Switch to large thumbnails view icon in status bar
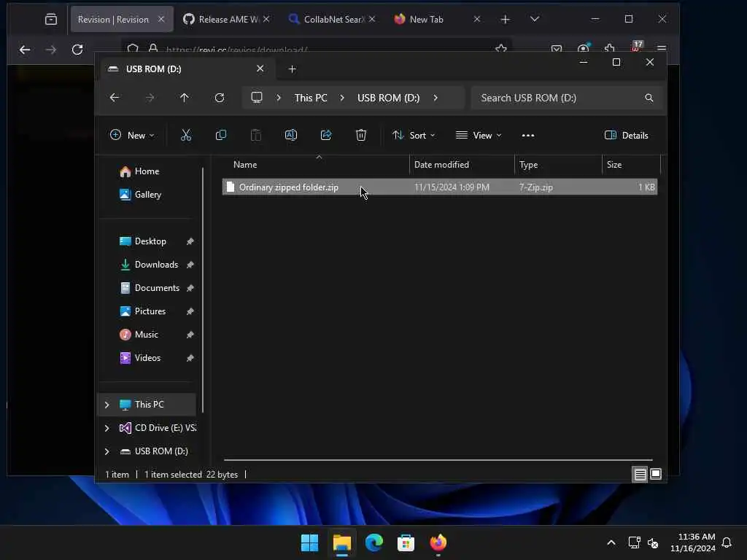This screenshot has width=747, height=560. (656, 474)
